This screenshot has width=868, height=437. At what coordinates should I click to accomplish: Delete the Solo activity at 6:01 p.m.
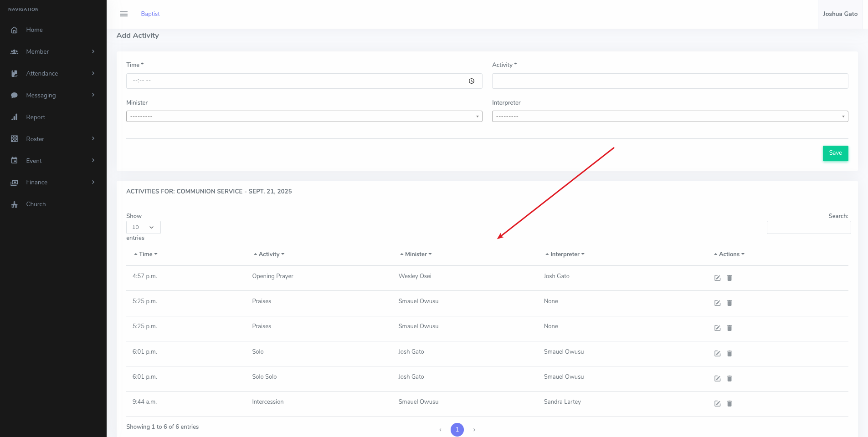(729, 354)
